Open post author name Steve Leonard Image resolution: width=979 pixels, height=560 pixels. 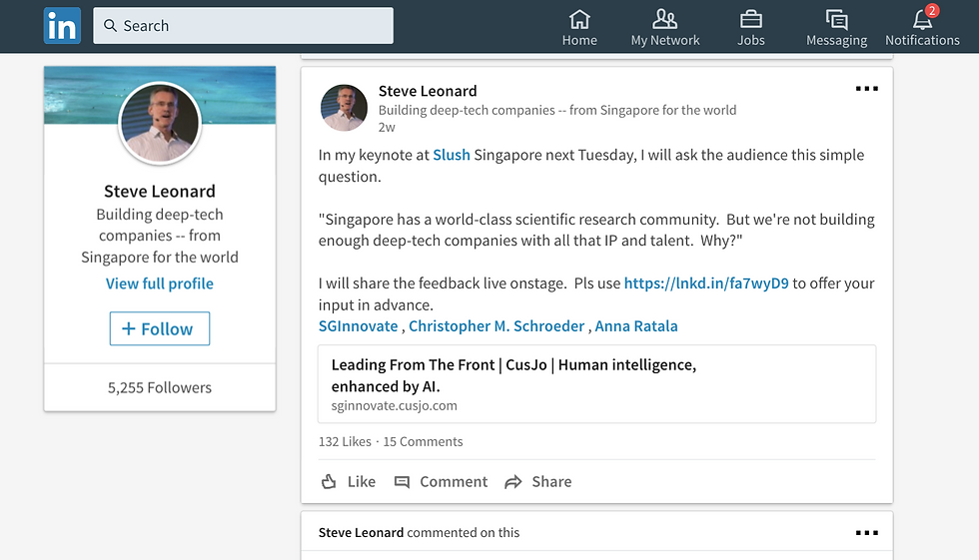(428, 91)
